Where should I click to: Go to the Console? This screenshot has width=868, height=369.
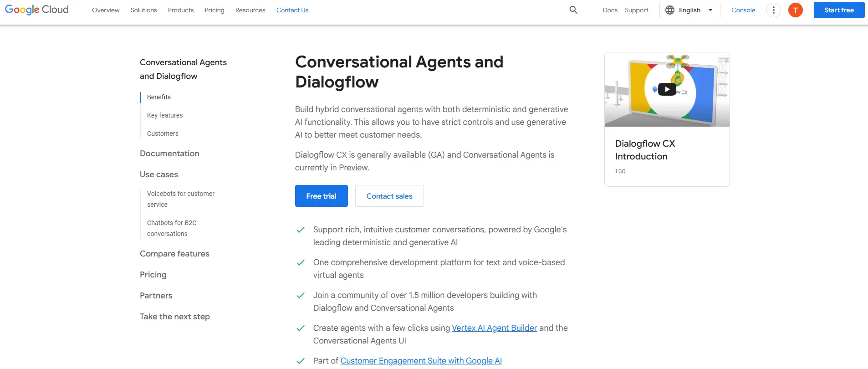(x=743, y=10)
